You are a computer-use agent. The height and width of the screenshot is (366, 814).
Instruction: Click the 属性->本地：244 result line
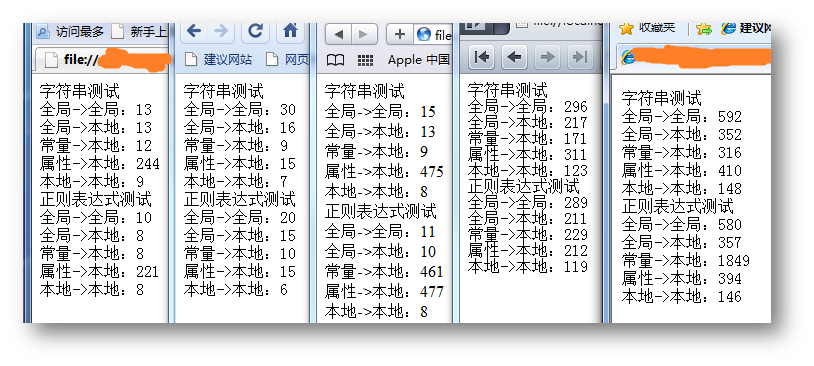coord(100,164)
